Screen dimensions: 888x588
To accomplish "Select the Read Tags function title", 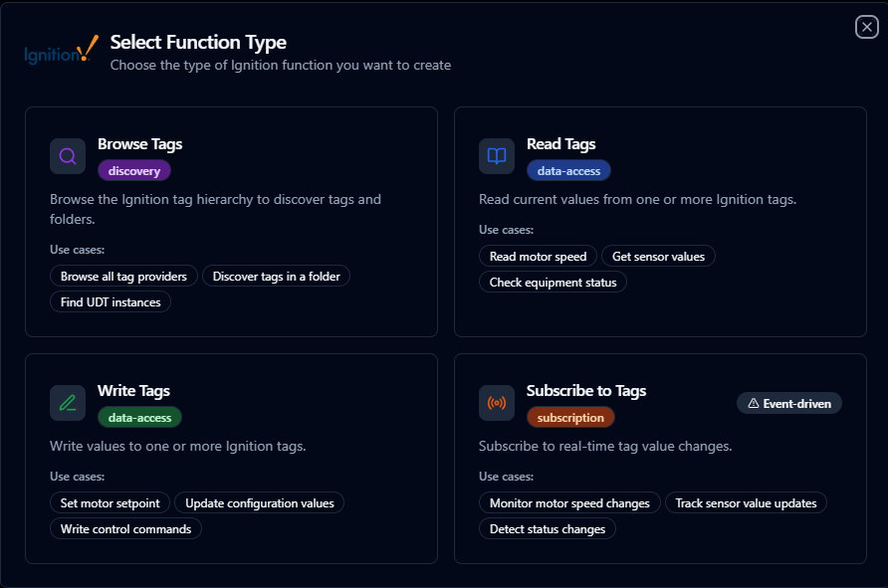I will (x=561, y=144).
